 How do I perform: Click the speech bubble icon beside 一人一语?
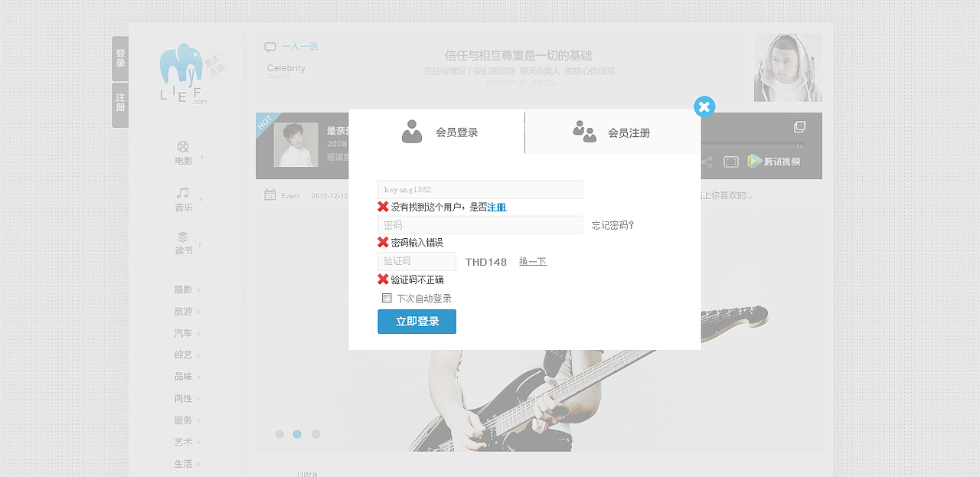point(269,47)
